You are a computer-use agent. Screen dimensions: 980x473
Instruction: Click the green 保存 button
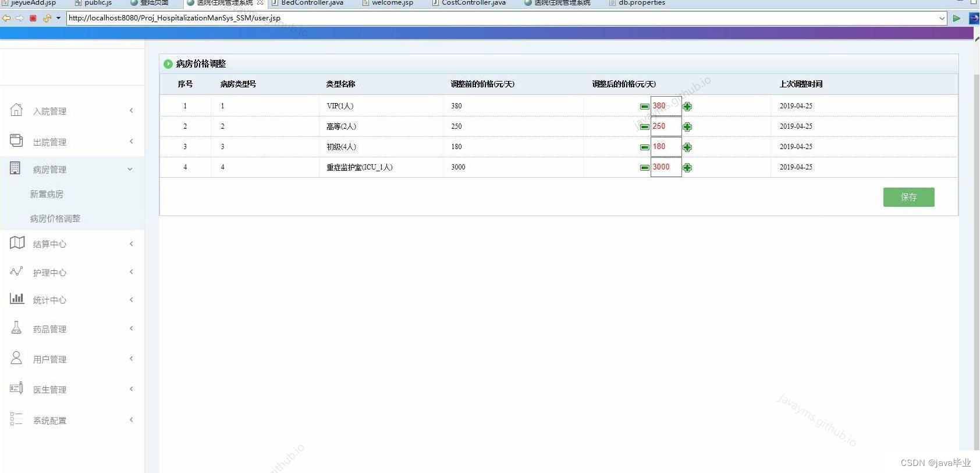point(908,197)
